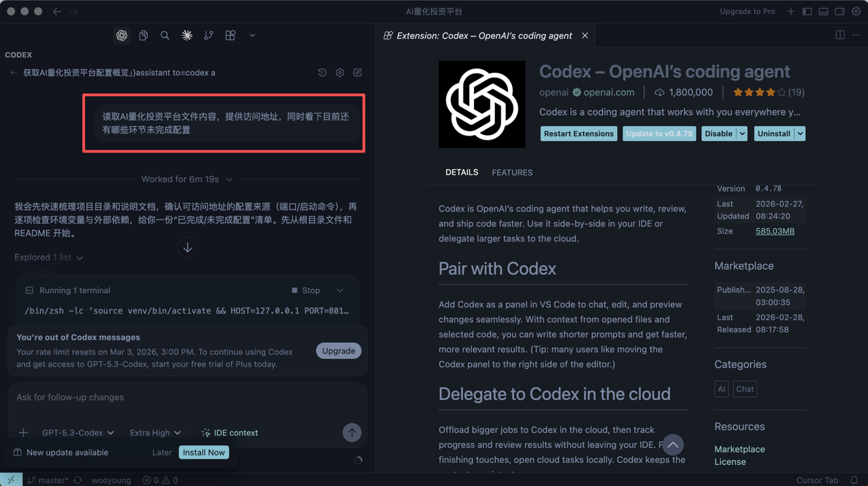Screen dimensions: 868x486
Task: Switch to the FEATURES tab
Action: coord(512,172)
